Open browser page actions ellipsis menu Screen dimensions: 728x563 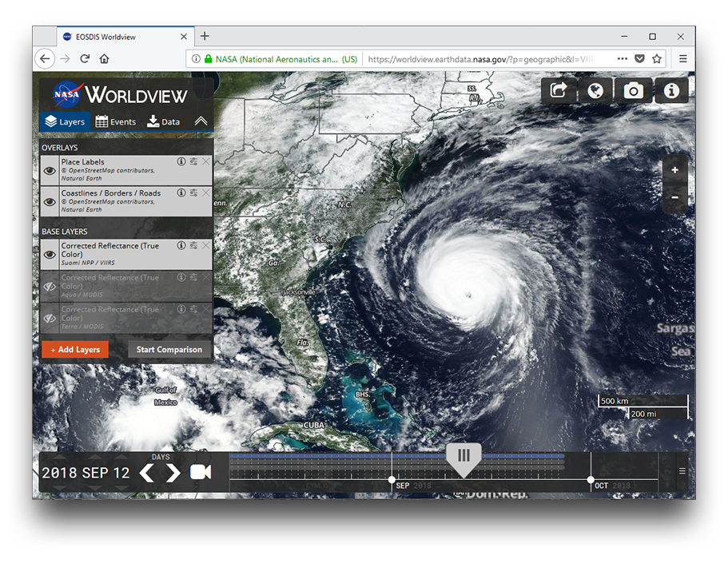coord(623,58)
